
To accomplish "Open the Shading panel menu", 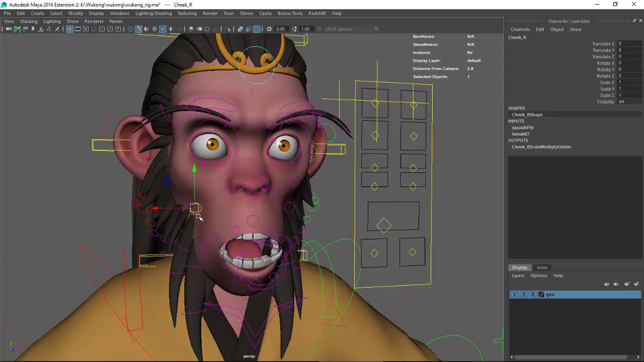I will 29,21.
